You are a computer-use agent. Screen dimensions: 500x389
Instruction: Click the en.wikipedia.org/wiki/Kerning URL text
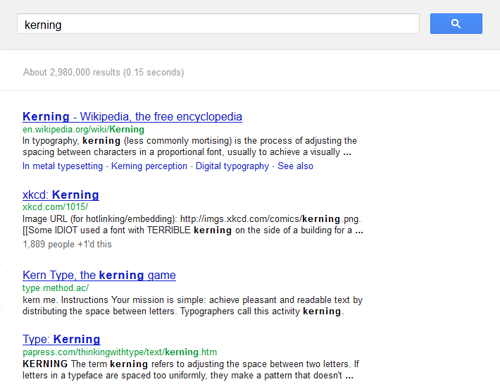point(83,129)
